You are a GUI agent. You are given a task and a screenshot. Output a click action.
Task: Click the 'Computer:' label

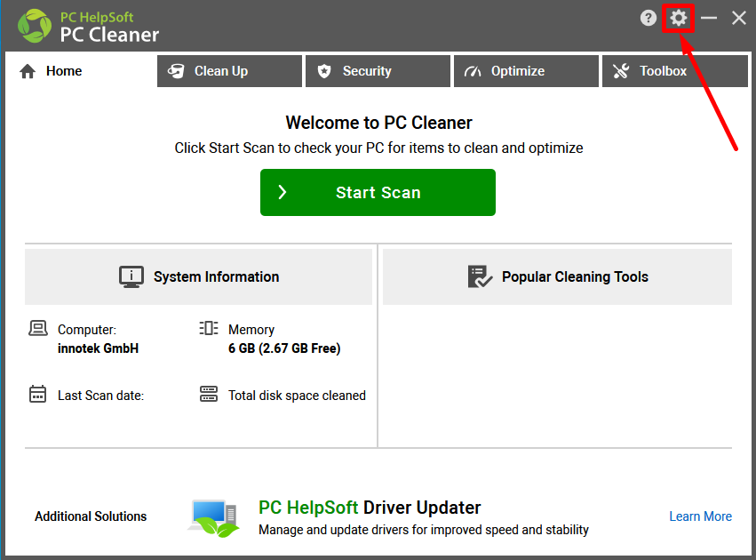(87, 330)
